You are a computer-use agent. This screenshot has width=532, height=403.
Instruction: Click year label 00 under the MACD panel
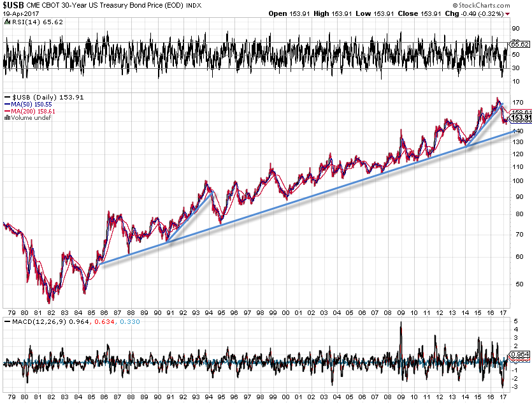(285, 397)
